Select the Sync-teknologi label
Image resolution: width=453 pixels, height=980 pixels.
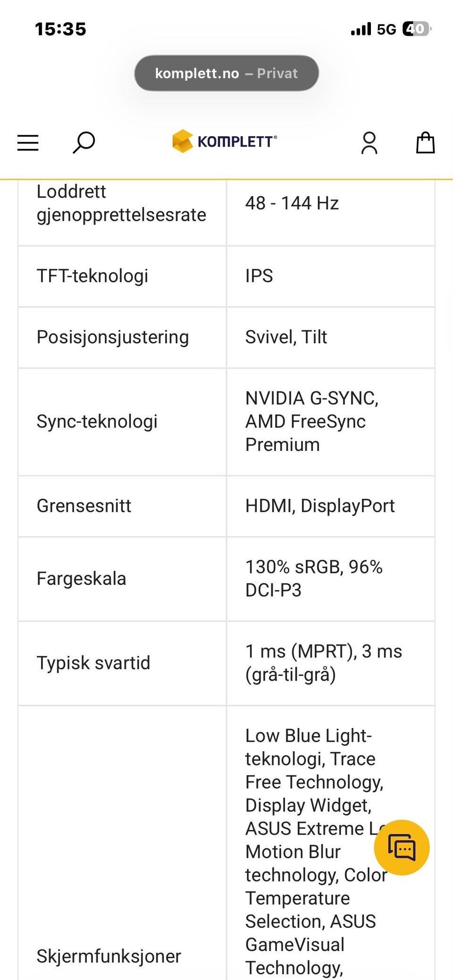97,421
